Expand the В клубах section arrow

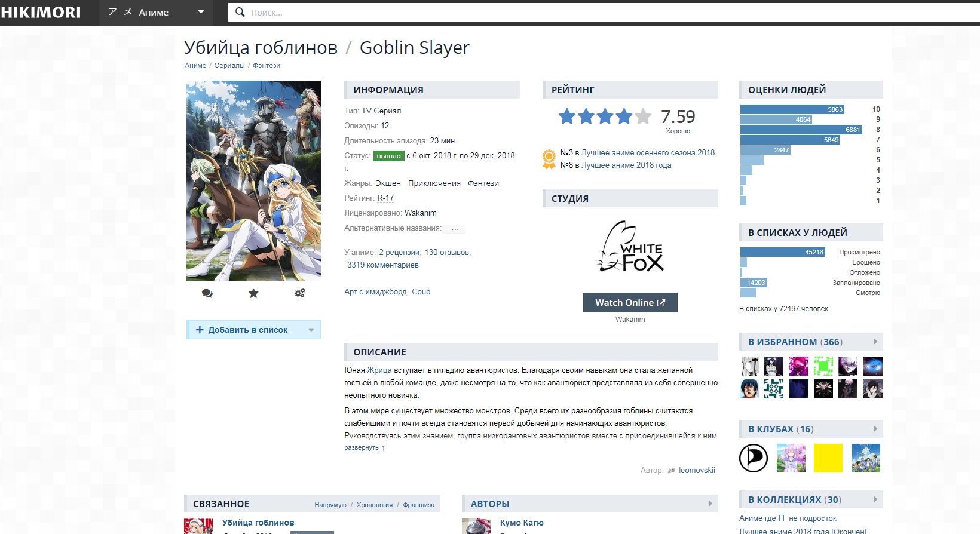coord(875,429)
